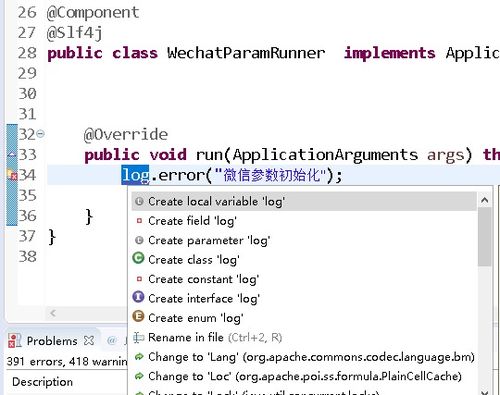This screenshot has width=500, height=395.
Task: Click line number 38 in gutter
Action: 27,256
